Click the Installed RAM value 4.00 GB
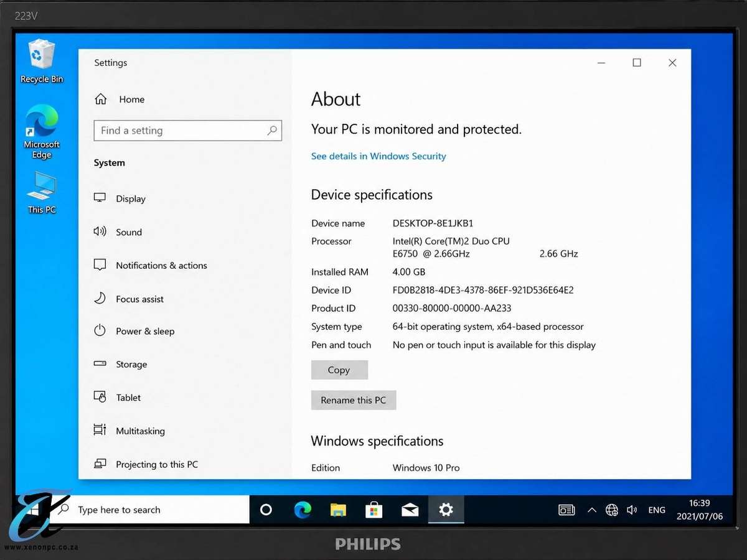This screenshot has width=747, height=560. 409,272
